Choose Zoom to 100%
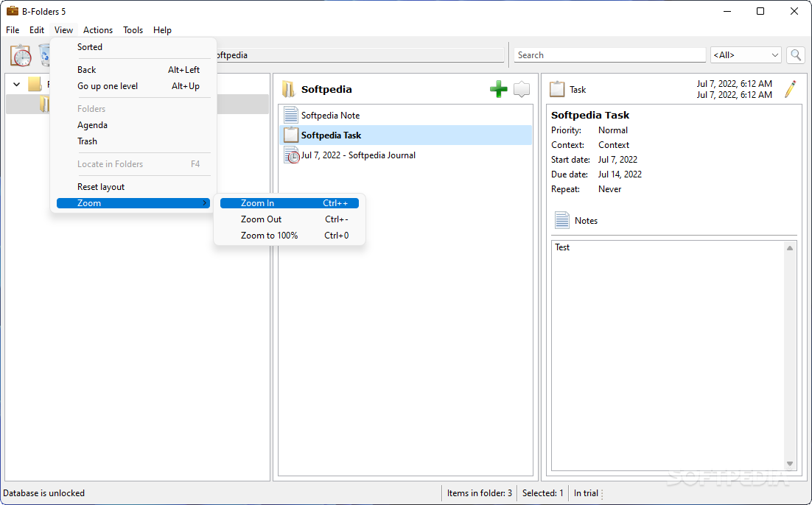 [x=290, y=235]
